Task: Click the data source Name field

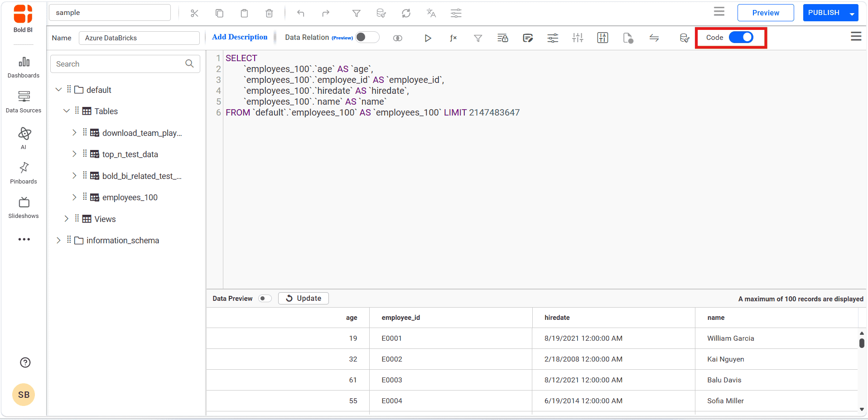Action: pyautogui.click(x=139, y=38)
